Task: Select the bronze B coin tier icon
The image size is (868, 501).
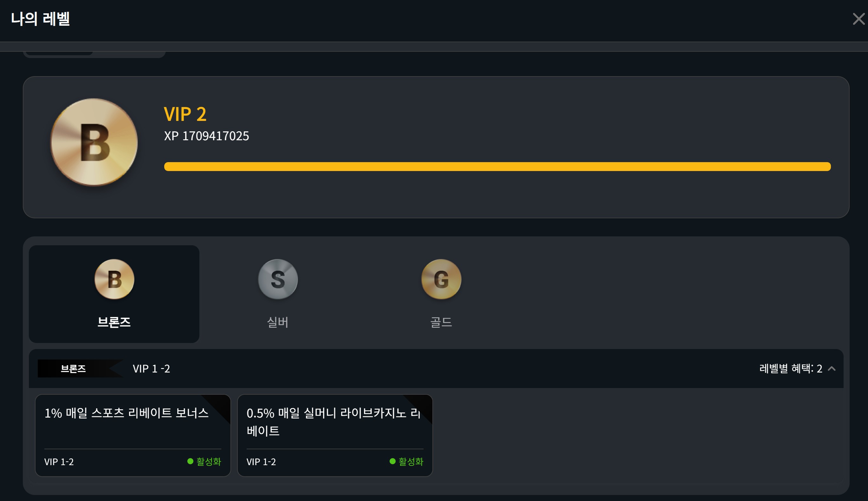Action: coord(114,279)
